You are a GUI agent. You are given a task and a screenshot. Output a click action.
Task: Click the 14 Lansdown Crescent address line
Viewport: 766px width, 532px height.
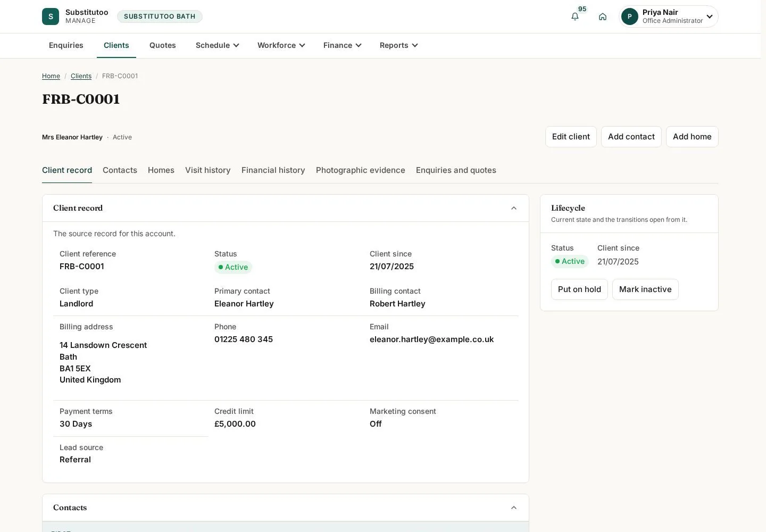point(103,345)
